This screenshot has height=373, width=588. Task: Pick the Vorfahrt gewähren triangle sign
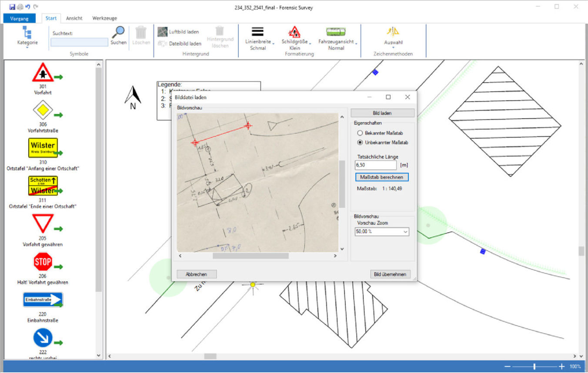43,224
